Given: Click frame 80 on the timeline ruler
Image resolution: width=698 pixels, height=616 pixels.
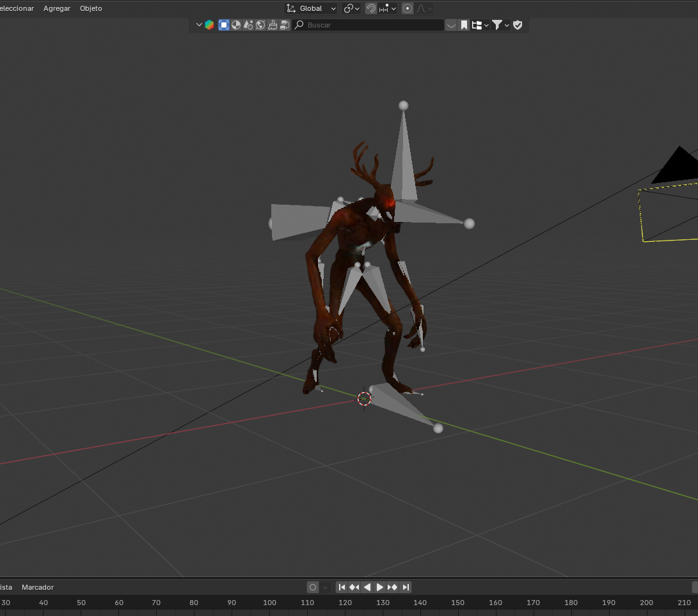Looking at the screenshot, I should 194,603.
